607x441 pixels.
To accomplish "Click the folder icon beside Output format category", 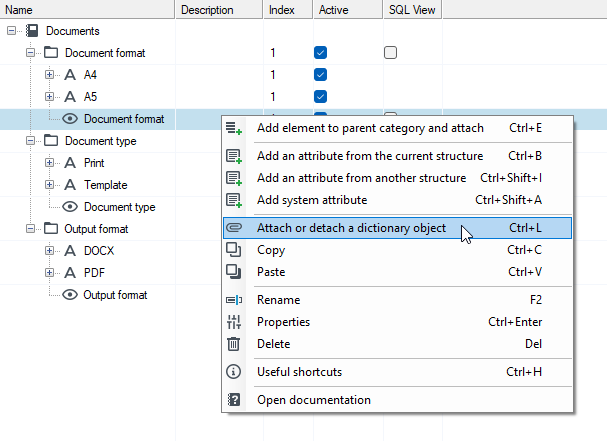I will pos(51,229).
